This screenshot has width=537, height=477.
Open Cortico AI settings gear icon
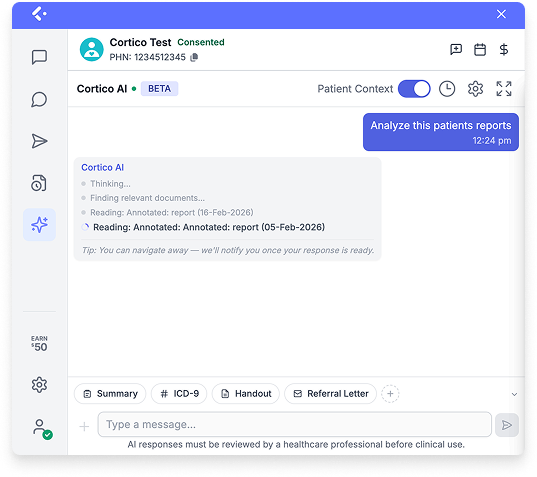tap(475, 89)
